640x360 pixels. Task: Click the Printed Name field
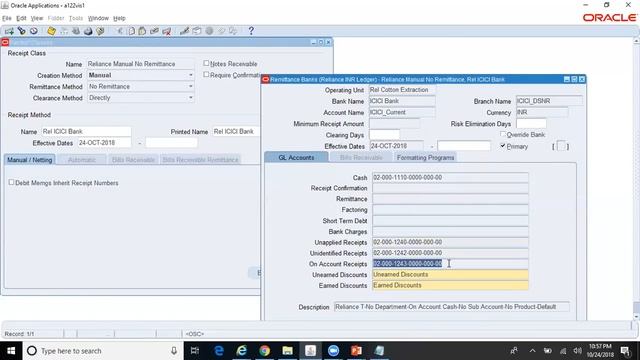(236, 131)
